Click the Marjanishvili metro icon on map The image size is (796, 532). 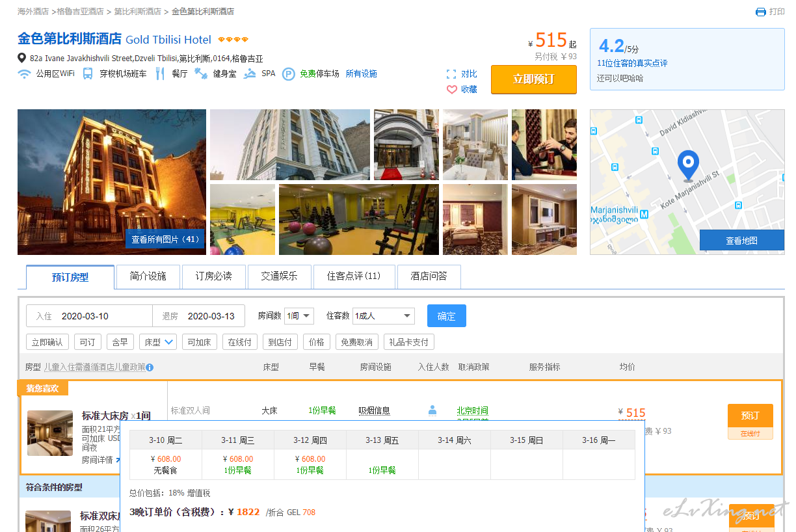click(x=644, y=214)
